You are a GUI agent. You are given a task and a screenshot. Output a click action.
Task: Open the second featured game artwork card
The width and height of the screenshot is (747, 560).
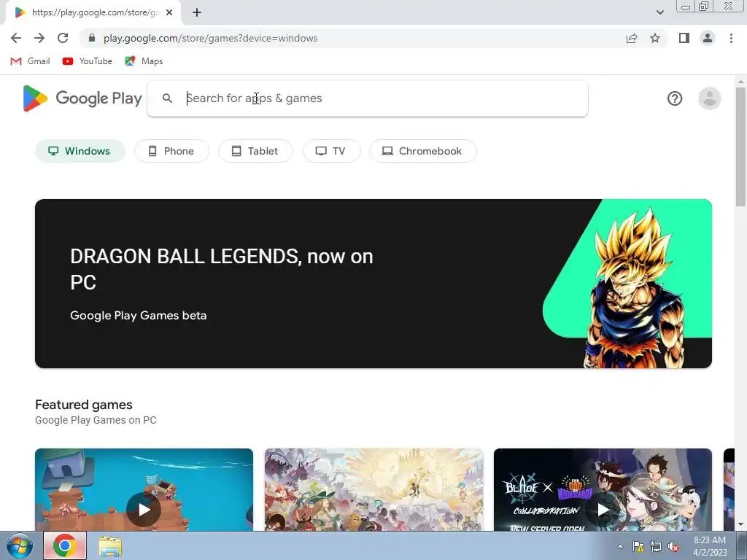(374, 489)
